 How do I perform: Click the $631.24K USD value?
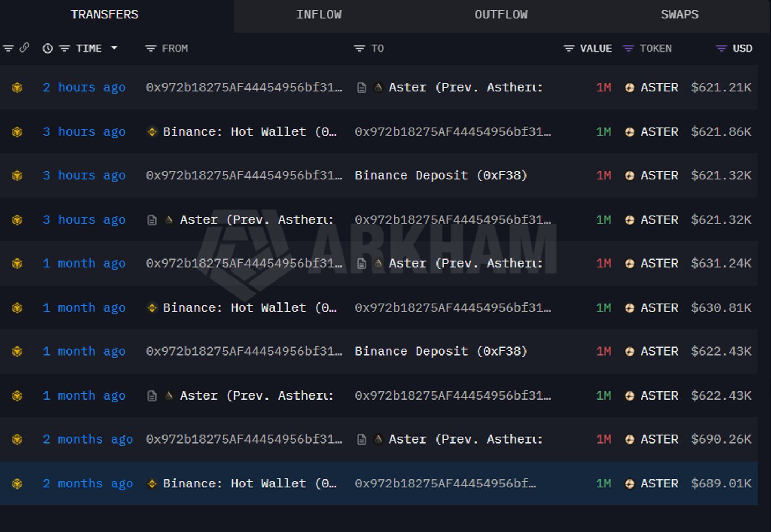[x=721, y=263]
